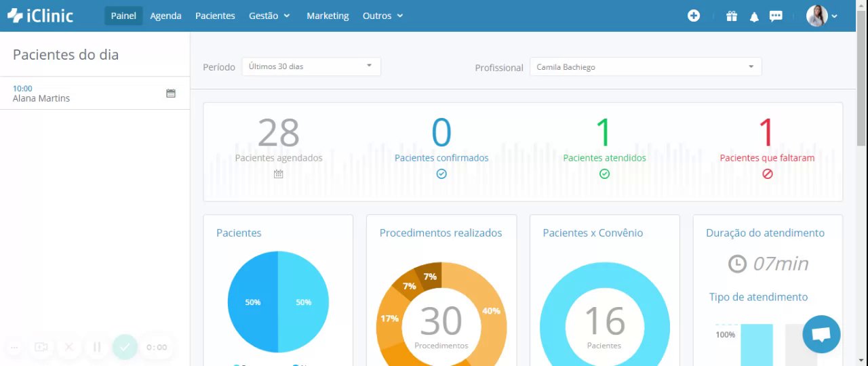This screenshot has width=868, height=366.
Task: Click the "07min" duration value
Action: click(781, 264)
